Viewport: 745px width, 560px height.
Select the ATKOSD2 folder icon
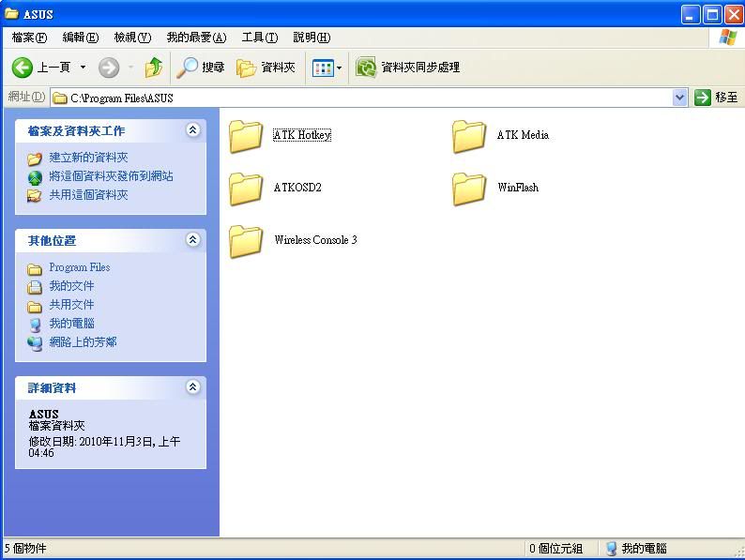(246, 189)
